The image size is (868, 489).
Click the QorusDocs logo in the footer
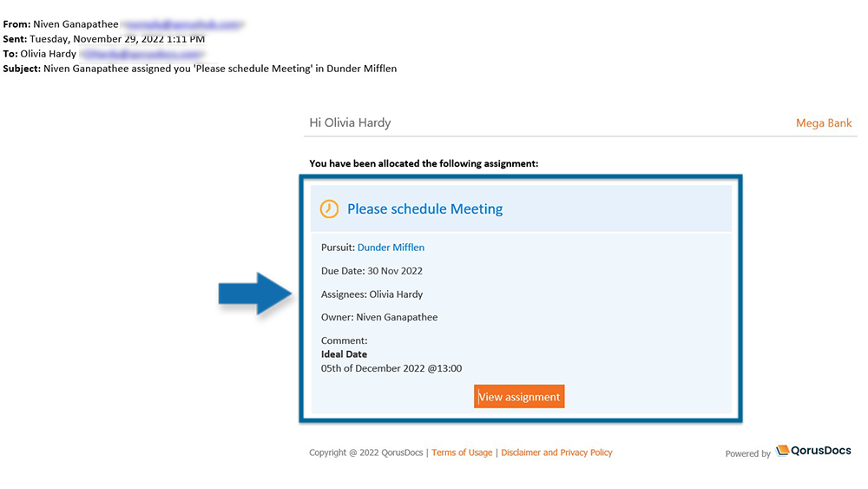point(813,451)
